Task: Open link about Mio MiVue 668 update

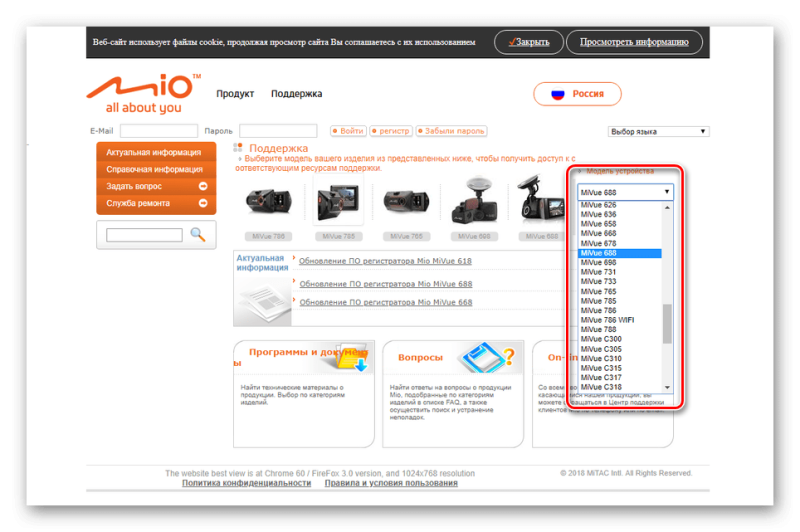Action: coord(386,302)
